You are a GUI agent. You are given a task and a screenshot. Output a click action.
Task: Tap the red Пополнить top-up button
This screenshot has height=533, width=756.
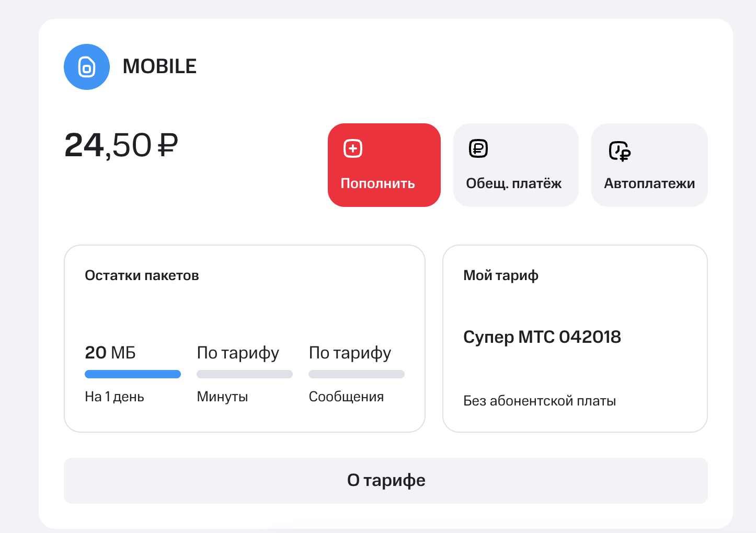(384, 165)
